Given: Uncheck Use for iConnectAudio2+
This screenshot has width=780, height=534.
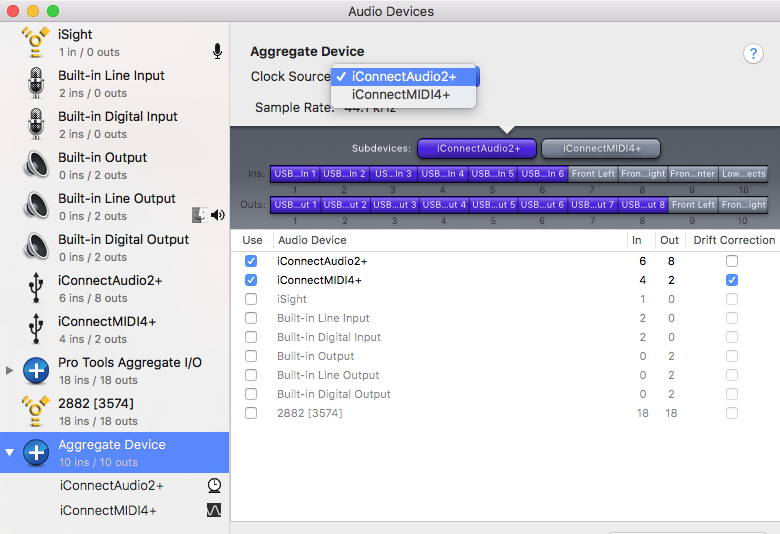Looking at the screenshot, I should pyautogui.click(x=251, y=261).
